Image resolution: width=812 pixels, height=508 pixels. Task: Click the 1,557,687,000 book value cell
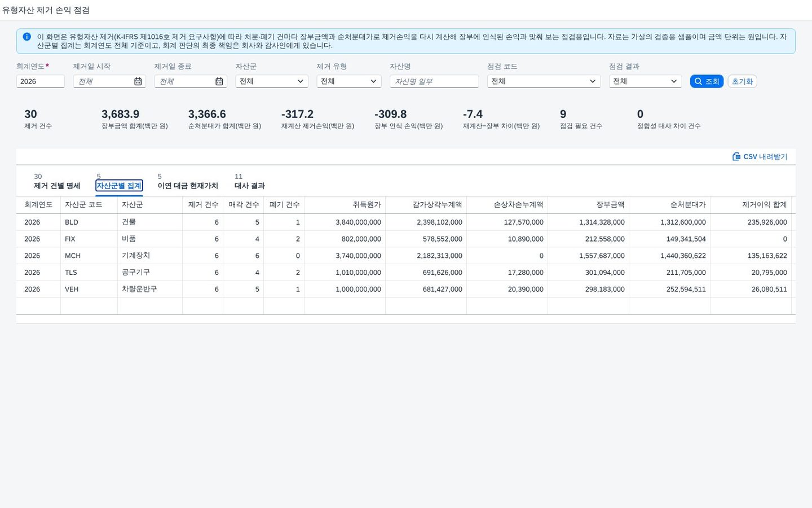pyautogui.click(x=589, y=256)
